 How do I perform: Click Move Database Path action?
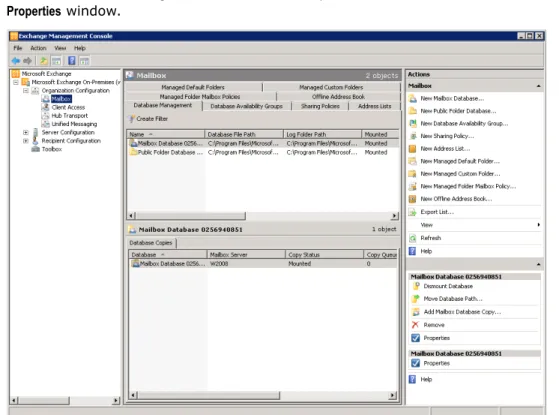point(453,299)
